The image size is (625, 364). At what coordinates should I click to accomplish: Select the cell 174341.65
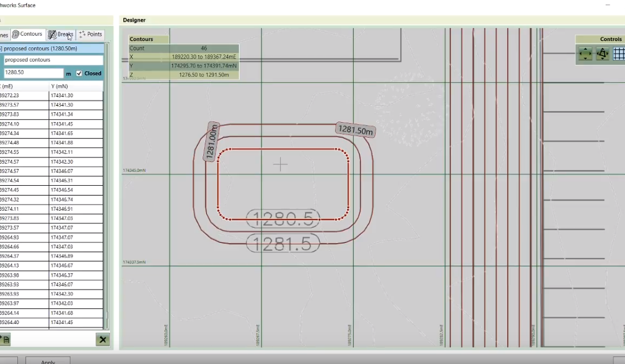point(76,133)
